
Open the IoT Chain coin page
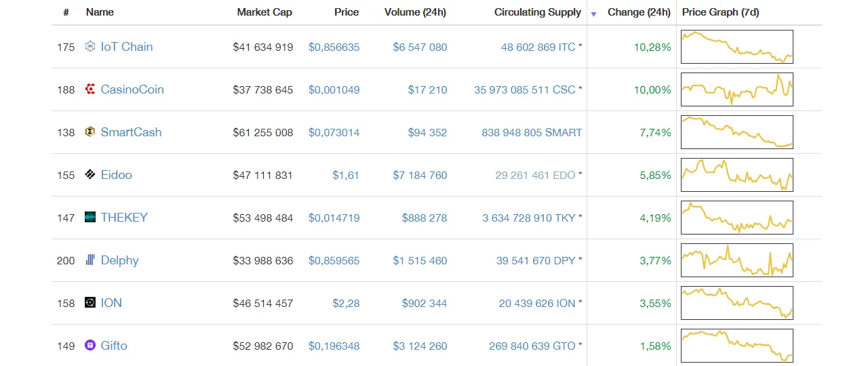tap(127, 47)
